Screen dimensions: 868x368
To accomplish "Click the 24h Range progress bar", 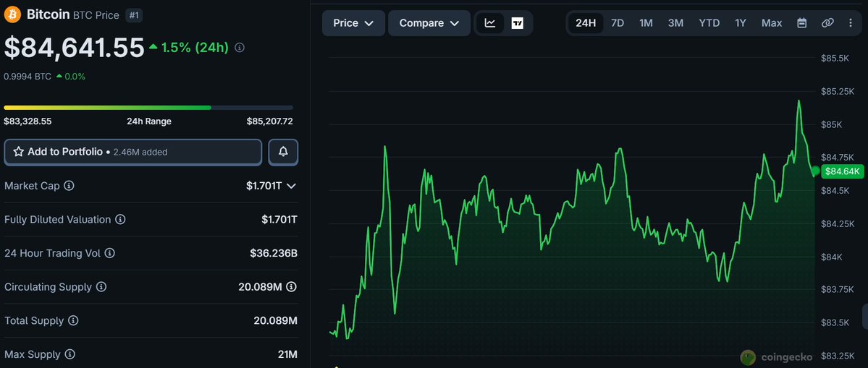I will [148, 107].
